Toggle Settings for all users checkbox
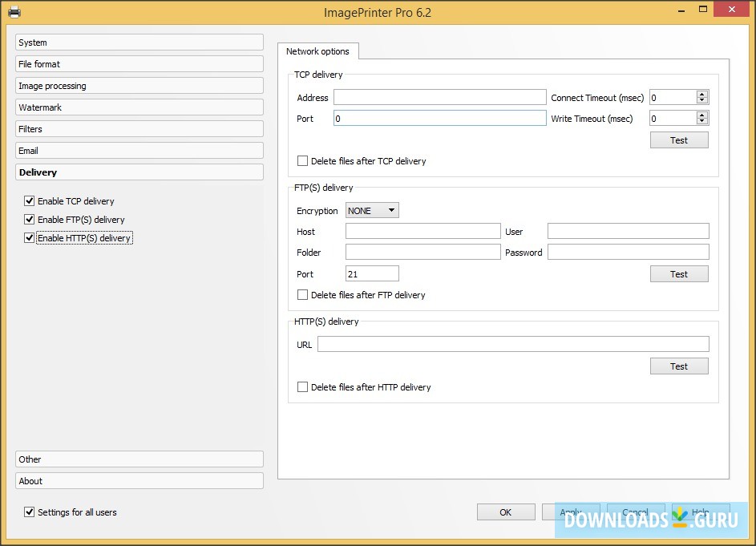This screenshot has width=756, height=546. pyautogui.click(x=30, y=512)
